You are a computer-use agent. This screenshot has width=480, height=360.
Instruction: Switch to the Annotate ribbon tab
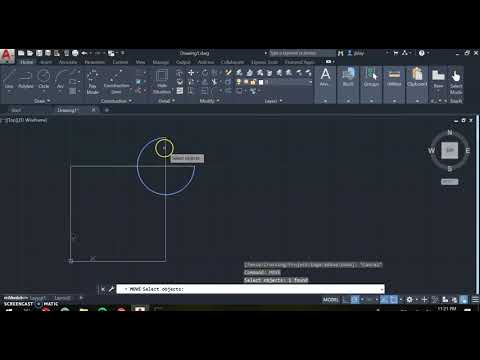[x=68, y=62]
